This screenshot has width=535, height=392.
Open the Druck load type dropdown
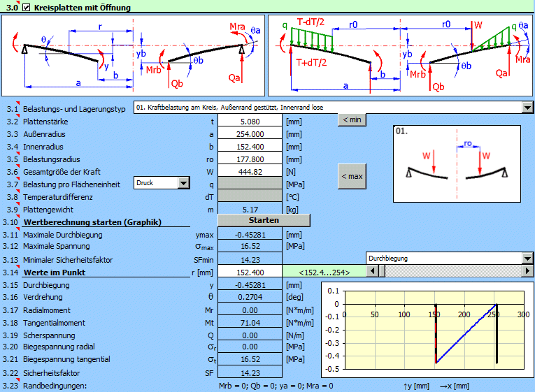click(183, 183)
